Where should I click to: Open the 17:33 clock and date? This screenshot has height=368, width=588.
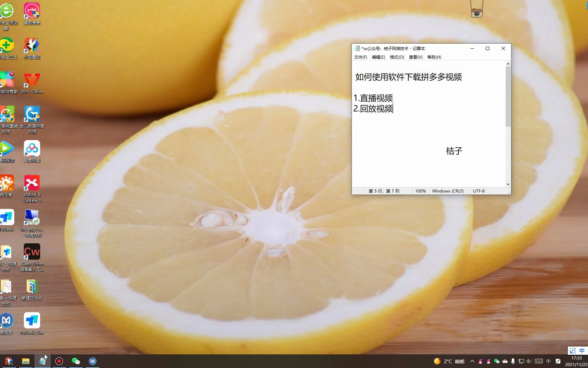click(x=576, y=361)
